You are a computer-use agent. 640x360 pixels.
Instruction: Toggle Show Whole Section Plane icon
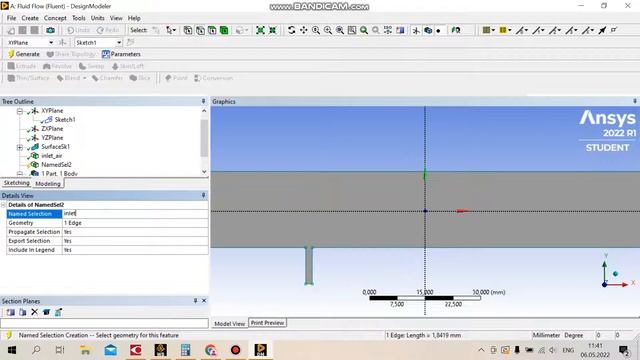pos(47,312)
